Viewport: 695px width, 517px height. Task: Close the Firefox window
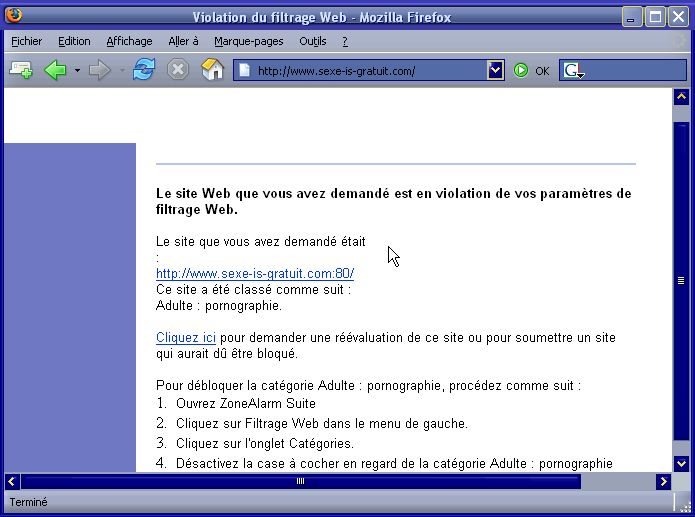(x=679, y=17)
